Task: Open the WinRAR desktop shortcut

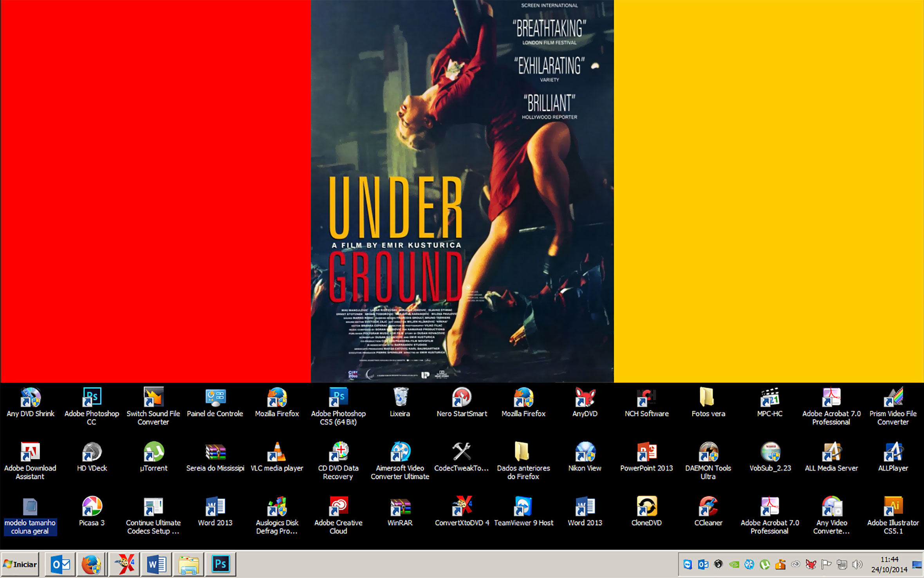Action: point(400,507)
